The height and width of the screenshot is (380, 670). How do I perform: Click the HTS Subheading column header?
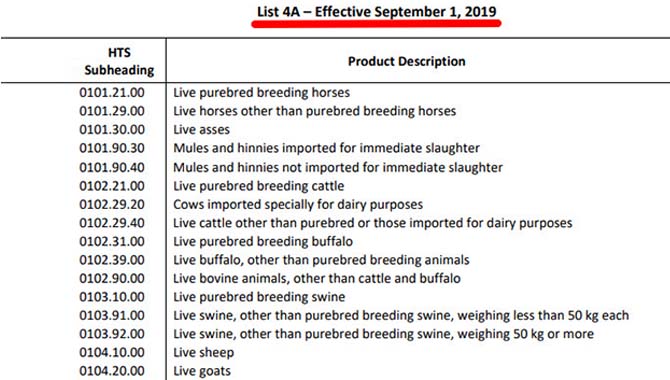(x=119, y=61)
